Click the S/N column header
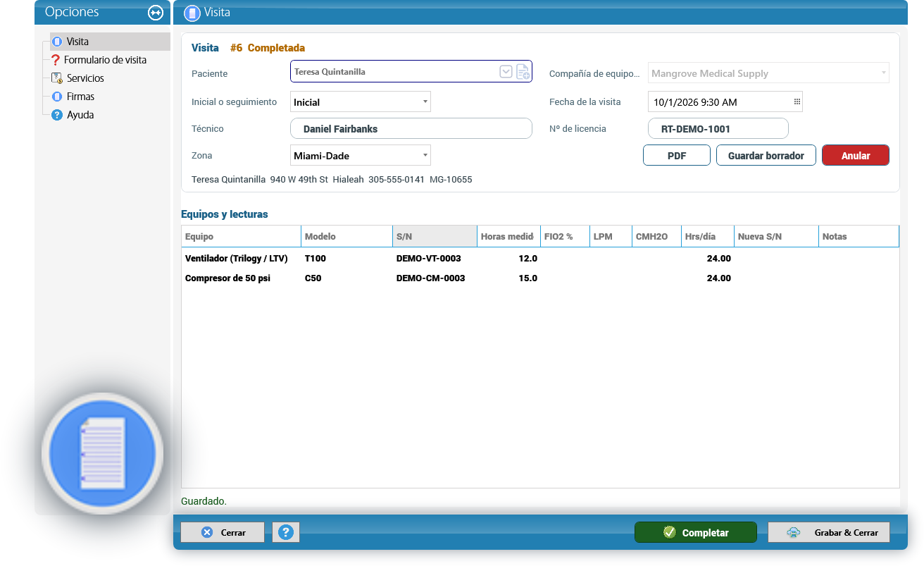This screenshot has height=566, width=924. 435,236
